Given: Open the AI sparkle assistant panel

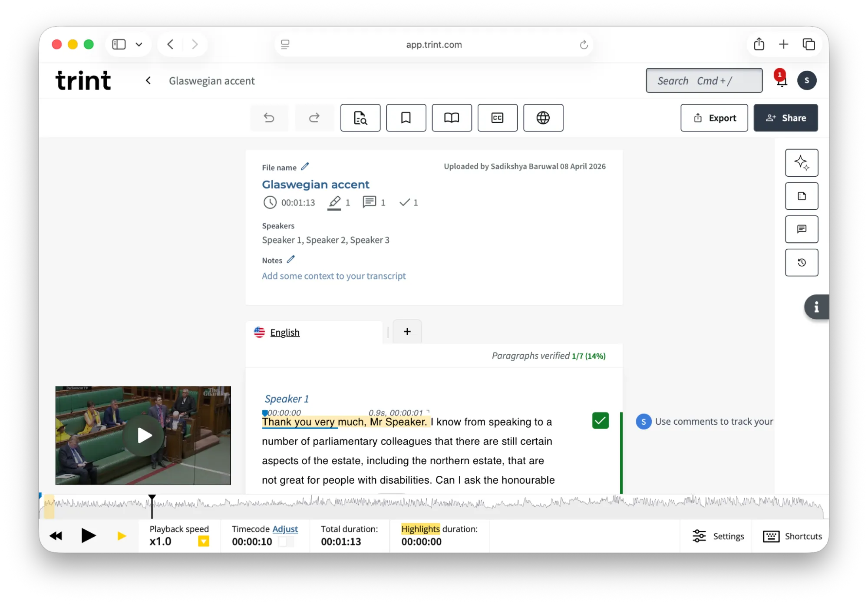Looking at the screenshot, I should [802, 163].
